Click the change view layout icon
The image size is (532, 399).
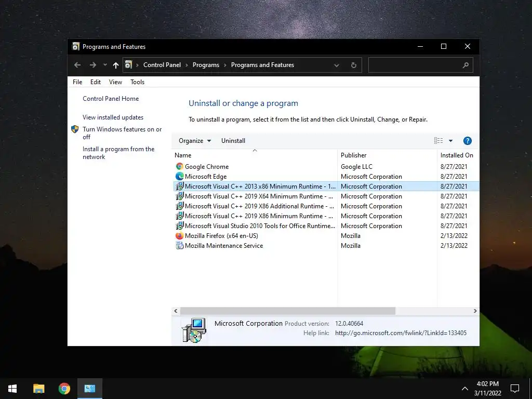pos(438,140)
